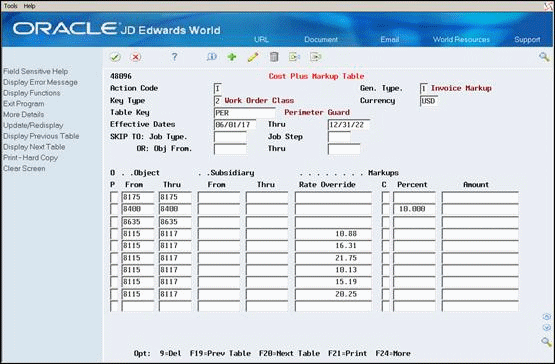Click Rate Override field showing 10.13
The width and height of the screenshot is (555, 364).
click(333, 270)
